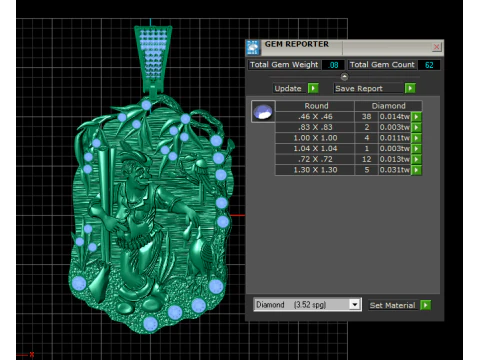Image resolution: width=480 pixels, height=360 pixels.
Task: Click the count cell showing 38
Action: click(x=366, y=117)
